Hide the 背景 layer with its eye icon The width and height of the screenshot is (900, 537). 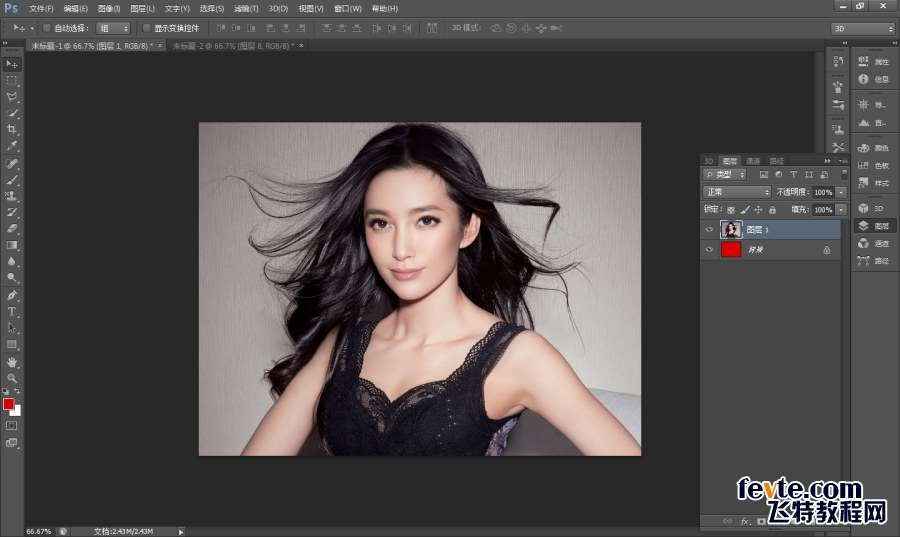(709, 250)
